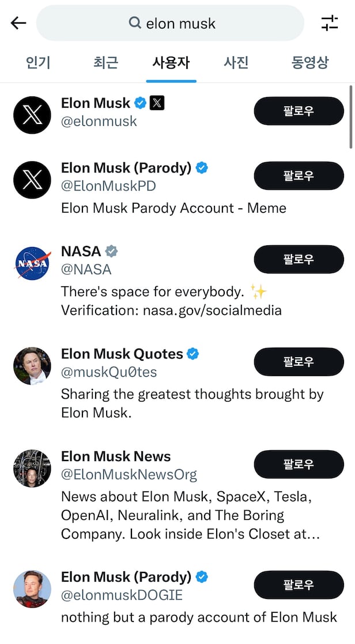Open NASA logo profile picture

point(32,264)
